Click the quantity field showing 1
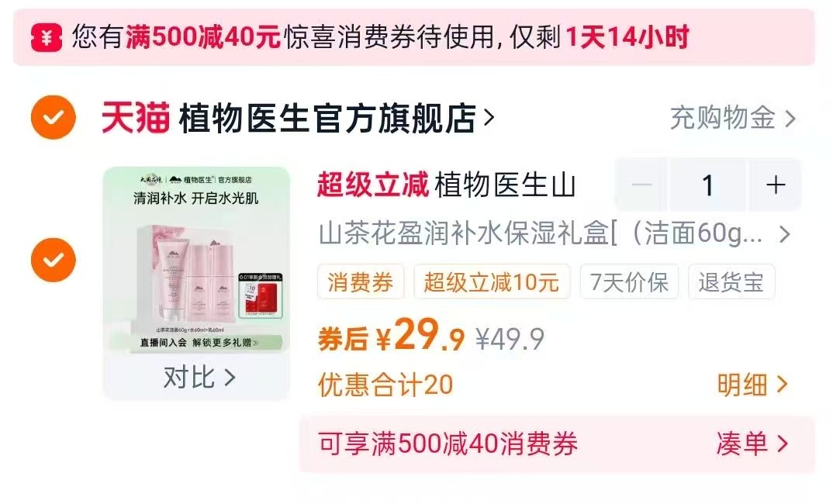Viewport: 833px width, 504px height. pyautogui.click(x=708, y=185)
